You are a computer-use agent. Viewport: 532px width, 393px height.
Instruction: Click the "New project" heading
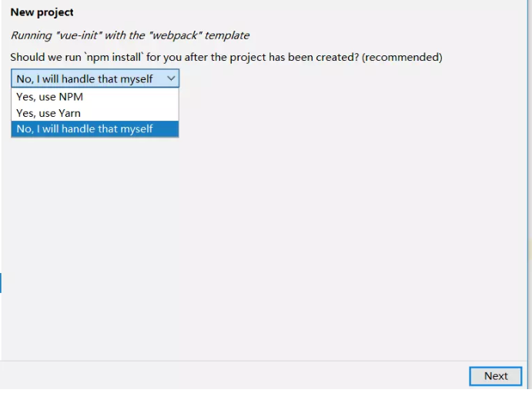pos(42,12)
